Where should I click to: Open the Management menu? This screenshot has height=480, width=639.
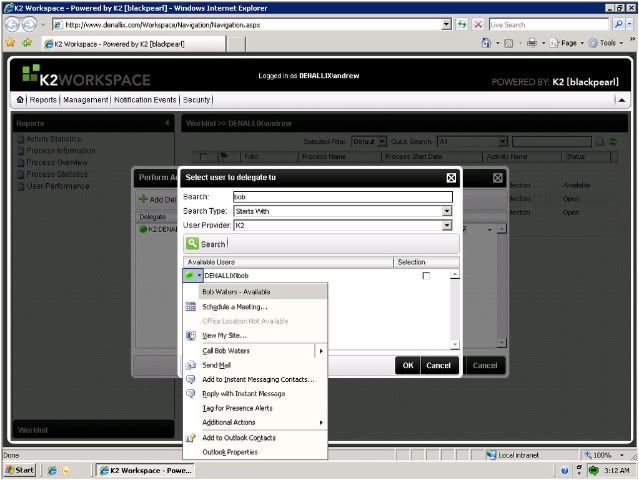click(86, 100)
